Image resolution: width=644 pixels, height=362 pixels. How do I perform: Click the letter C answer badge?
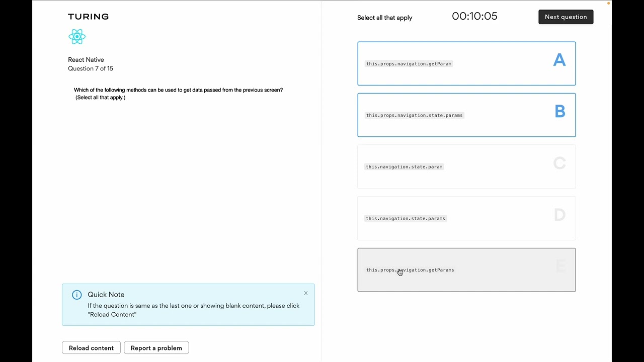(559, 163)
